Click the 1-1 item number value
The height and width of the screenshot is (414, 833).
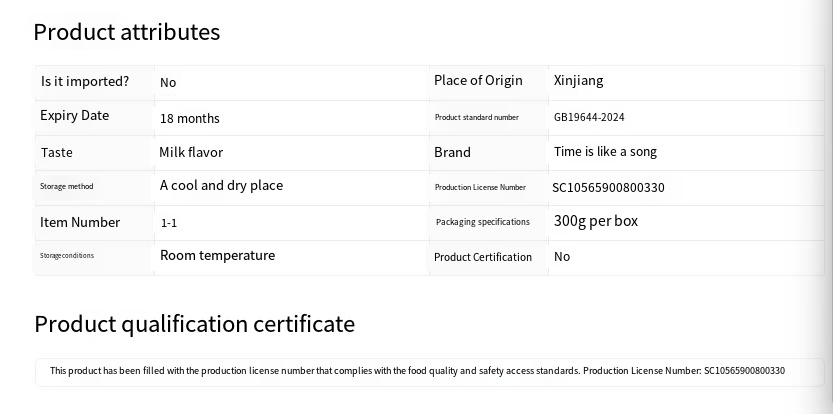[168, 222]
